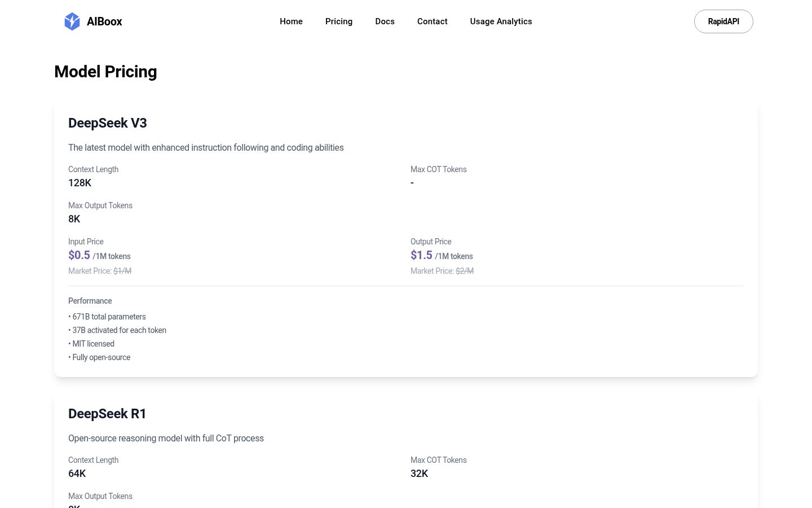Click the 'Fully open-source' bullet
The width and height of the screenshot is (812, 508).
(99, 357)
